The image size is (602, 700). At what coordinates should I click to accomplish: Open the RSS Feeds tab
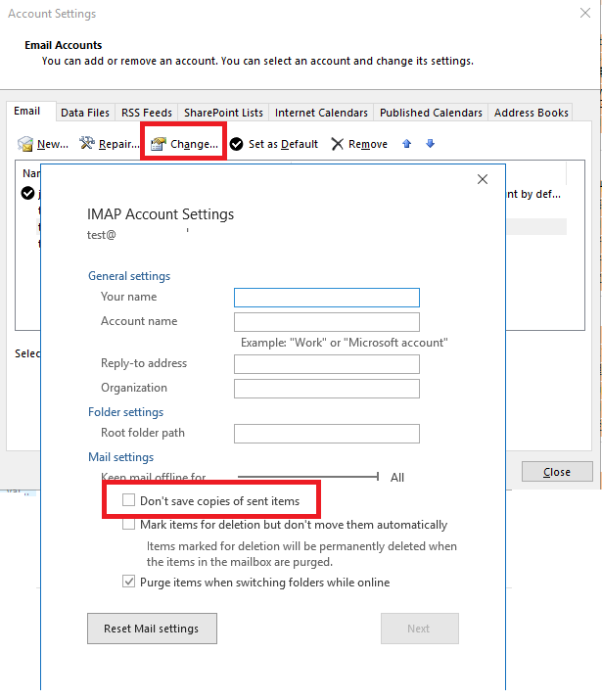146,113
